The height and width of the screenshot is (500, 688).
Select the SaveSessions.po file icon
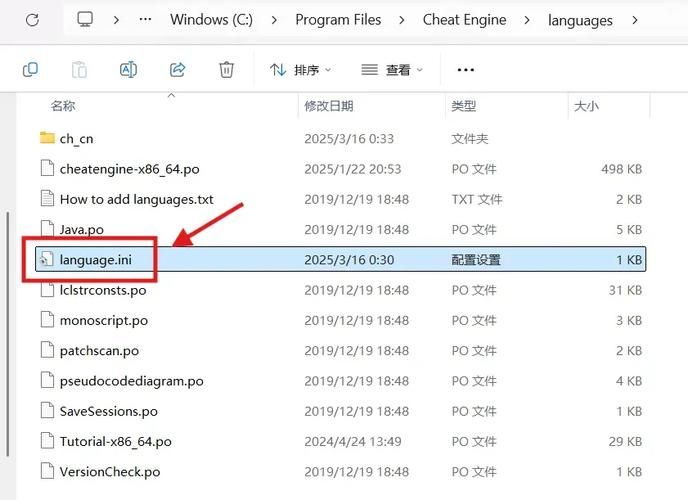(47, 410)
